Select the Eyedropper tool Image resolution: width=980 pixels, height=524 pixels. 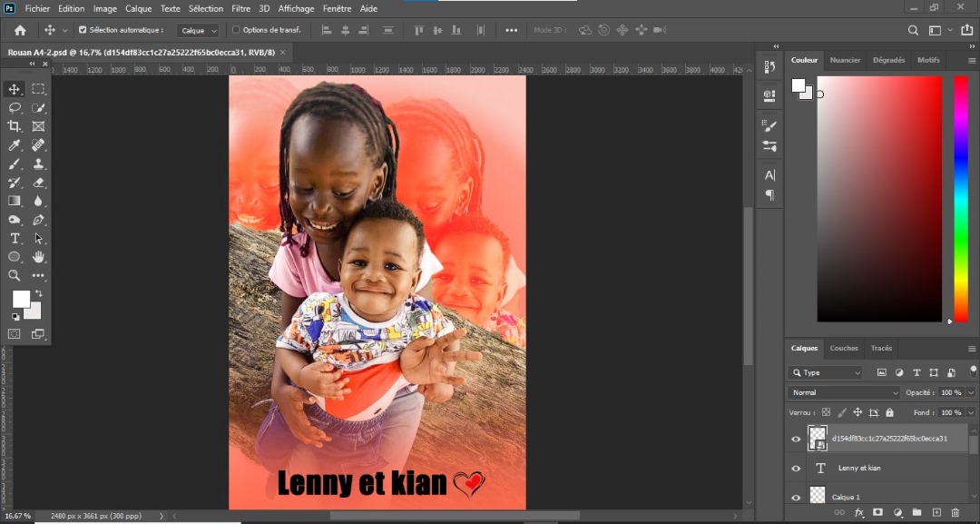[x=15, y=145]
